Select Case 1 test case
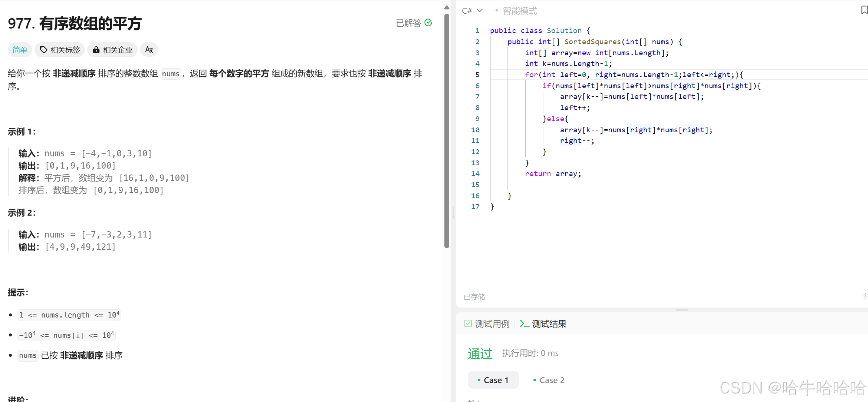 [x=493, y=380]
